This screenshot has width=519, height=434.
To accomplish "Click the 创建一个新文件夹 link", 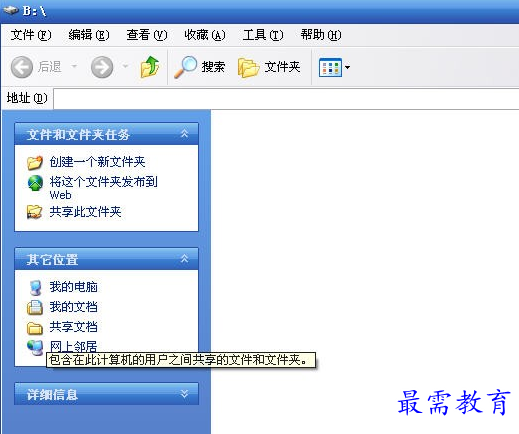I will click(x=97, y=162).
